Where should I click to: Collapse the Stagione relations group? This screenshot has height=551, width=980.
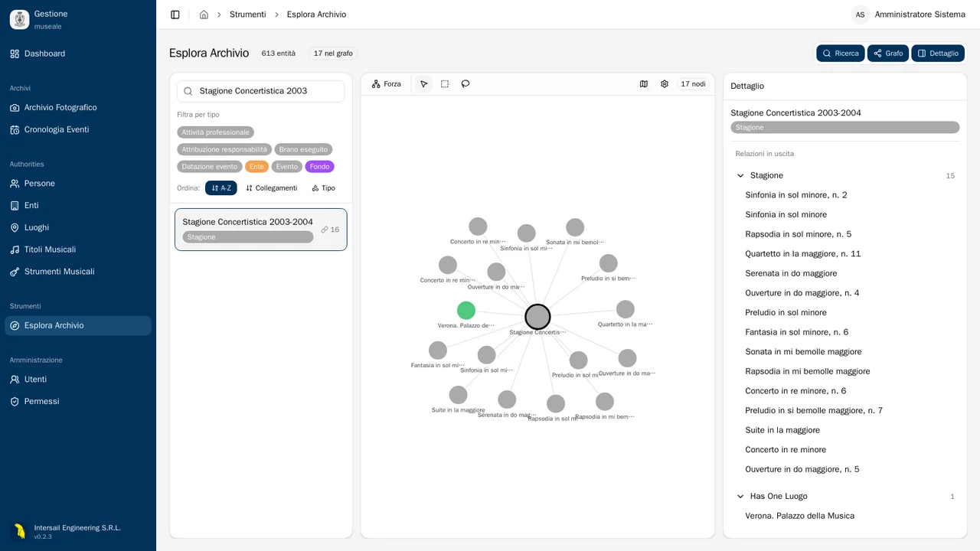(x=740, y=176)
